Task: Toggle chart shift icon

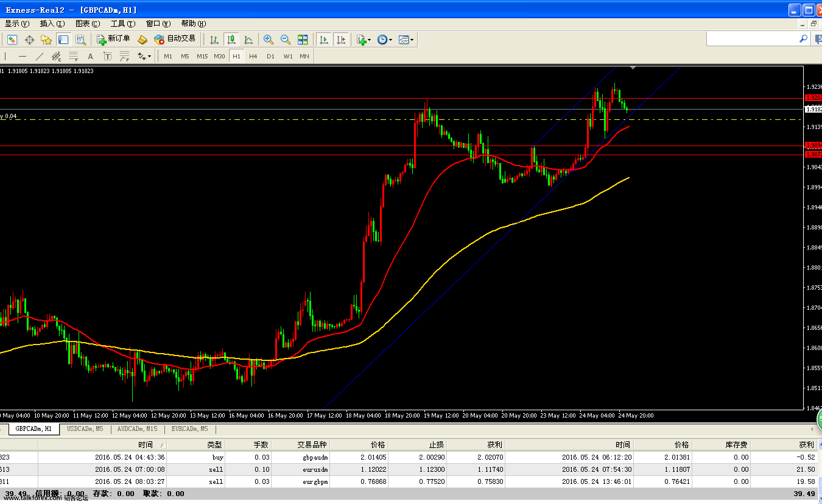Action: pos(341,40)
